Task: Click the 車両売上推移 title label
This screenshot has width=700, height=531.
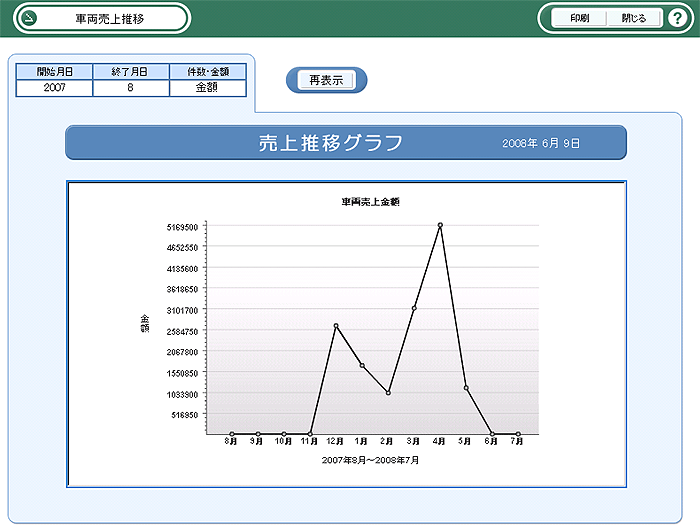Action: [108, 18]
